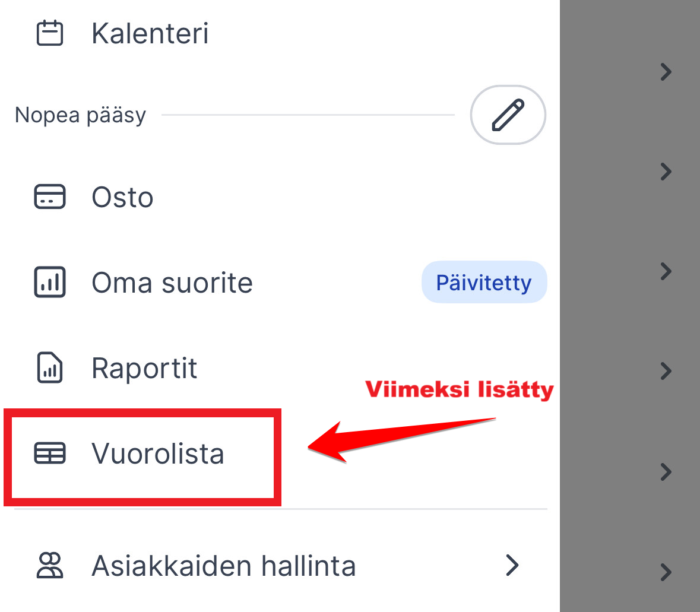700x612 pixels.
Task: Select the Vuorolista entry
Action: point(157,454)
